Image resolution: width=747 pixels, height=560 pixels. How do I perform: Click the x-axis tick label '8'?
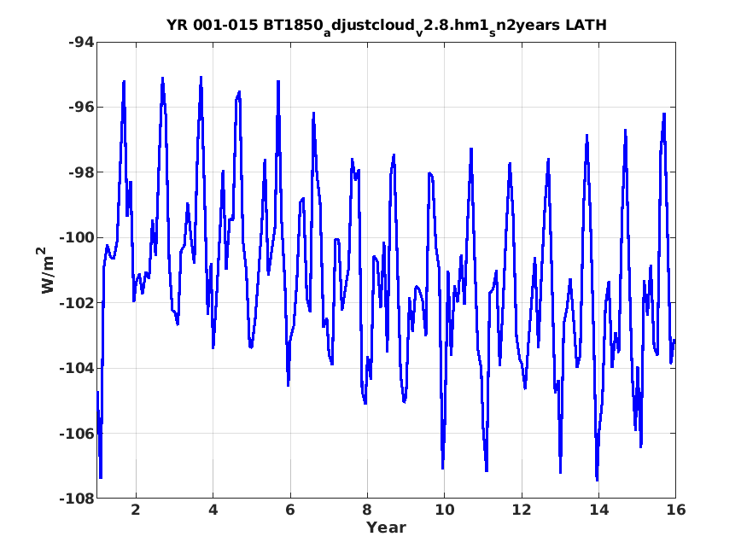pyautogui.click(x=367, y=510)
